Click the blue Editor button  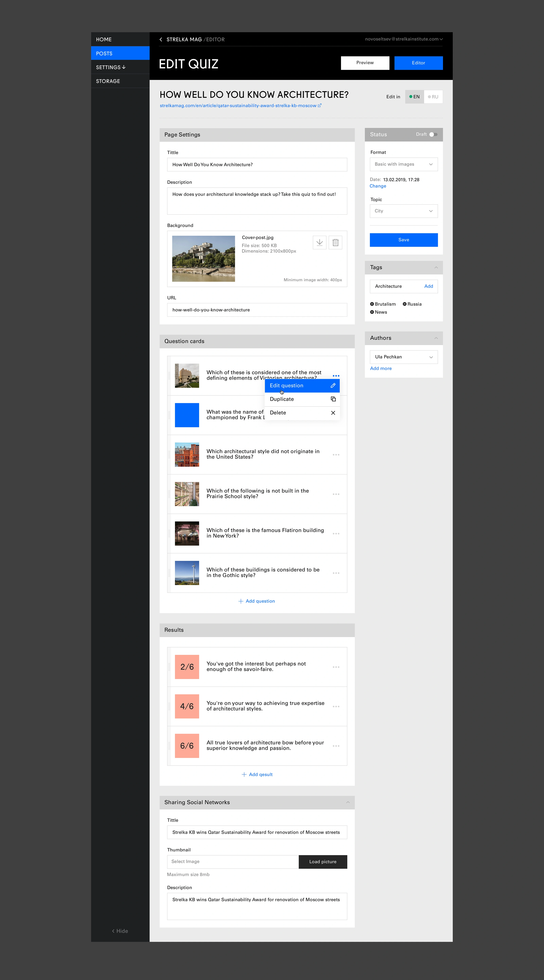click(x=419, y=63)
